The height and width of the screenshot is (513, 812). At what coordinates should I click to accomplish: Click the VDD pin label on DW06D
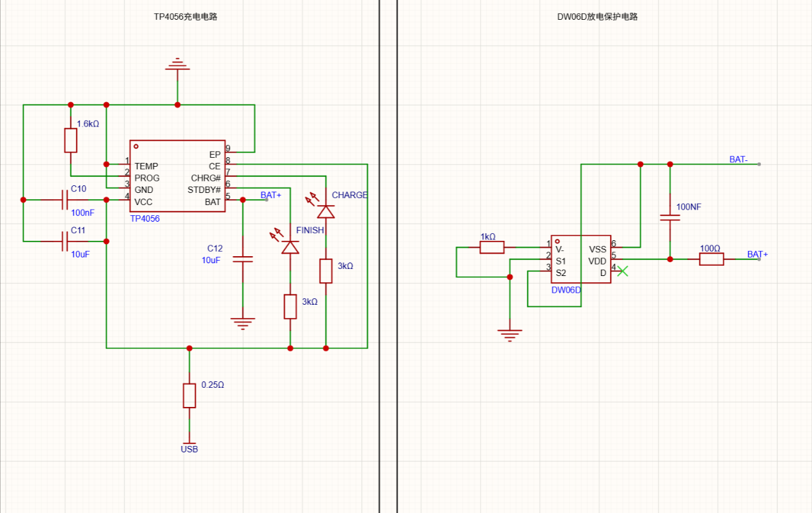597,261
